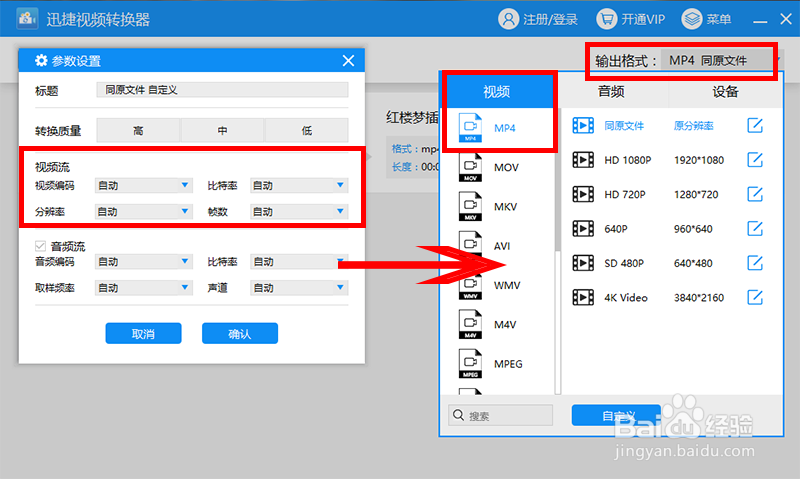Click the 确认 button
Image resolution: width=800 pixels, height=479 pixels.
tap(240, 333)
